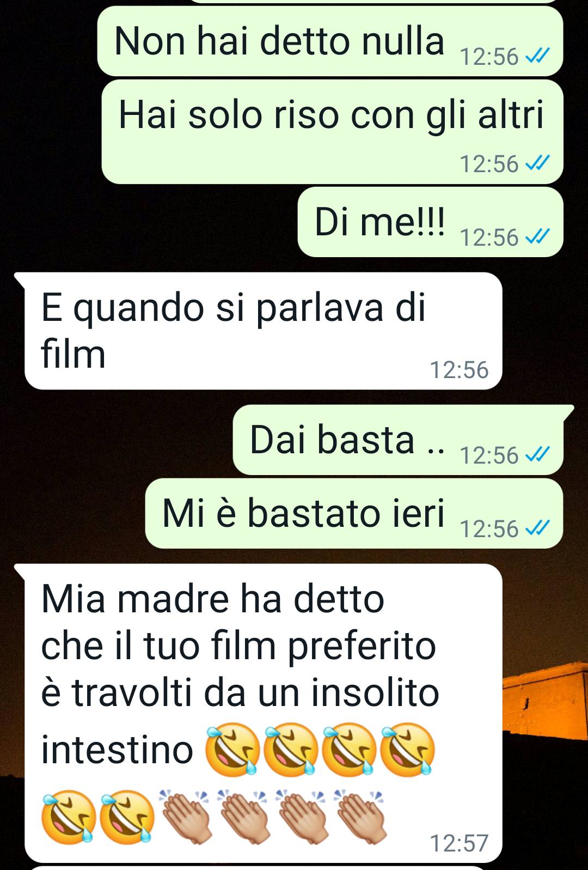Image resolution: width=588 pixels, height=870 pixels.
Task: Select the 'Hai solo riso con gli altri' message
Action: point(332,132)
